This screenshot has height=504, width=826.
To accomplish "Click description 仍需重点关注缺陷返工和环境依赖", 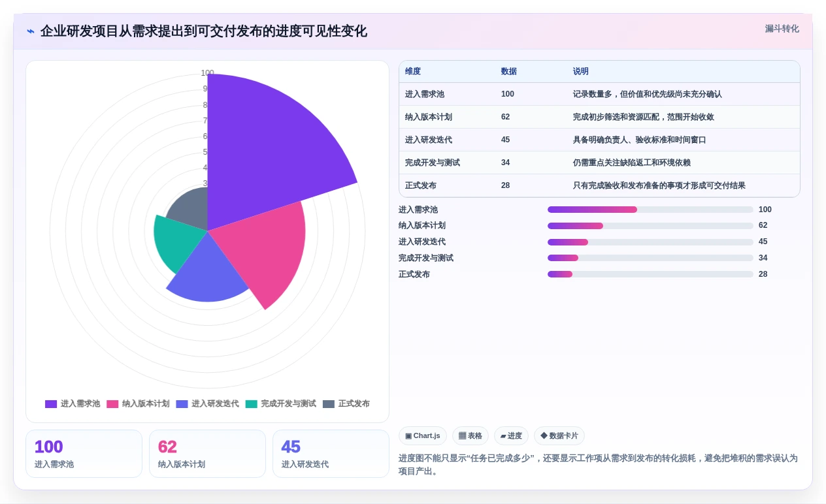I will coord(632,163).
